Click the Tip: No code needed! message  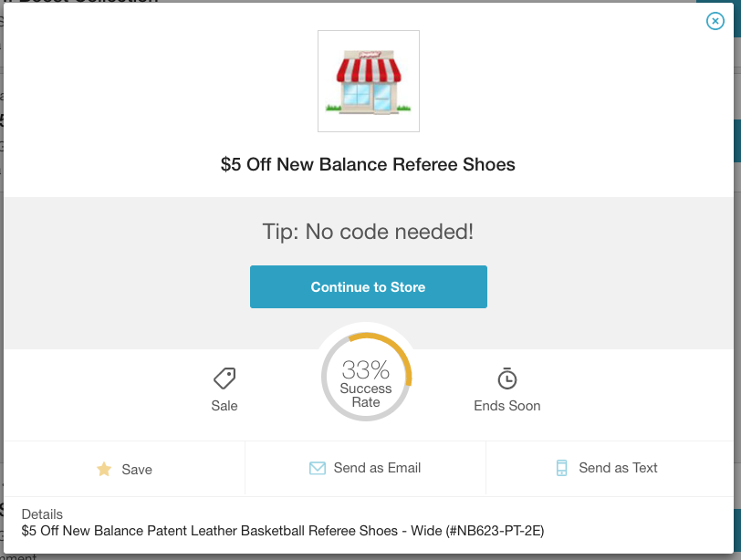tap(368, 232)
